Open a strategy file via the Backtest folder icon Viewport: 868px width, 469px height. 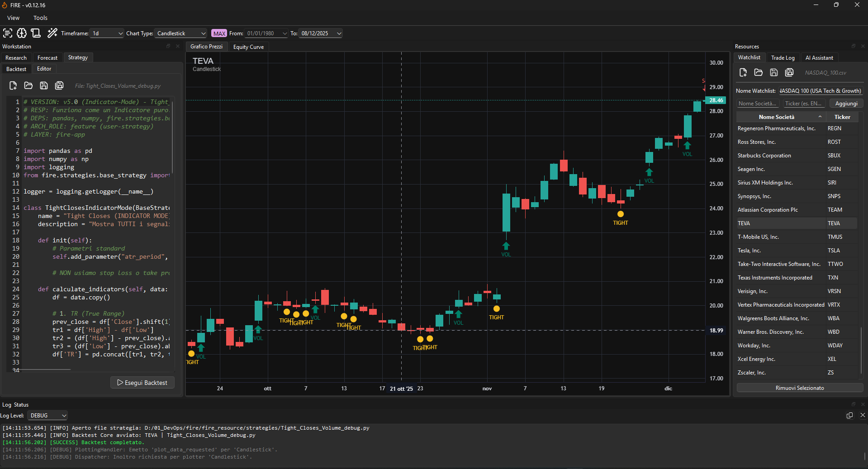click(28, 85)
